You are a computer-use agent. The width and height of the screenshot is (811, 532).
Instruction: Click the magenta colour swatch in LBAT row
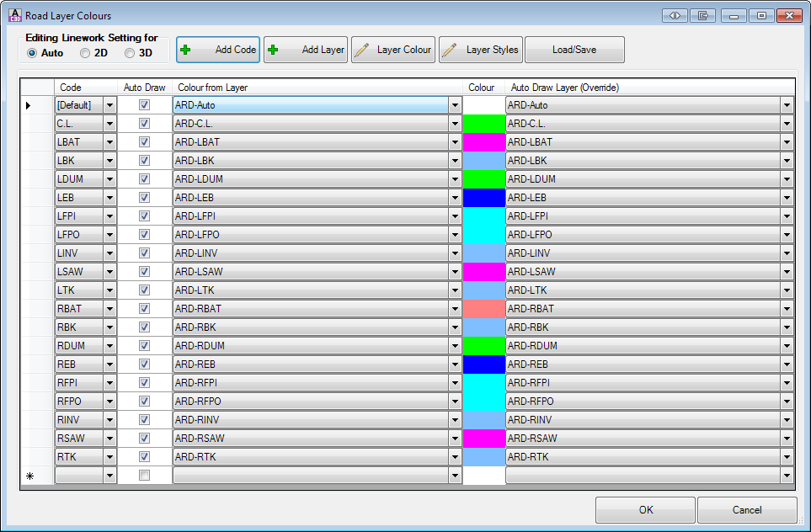click(x=484, y=142)
